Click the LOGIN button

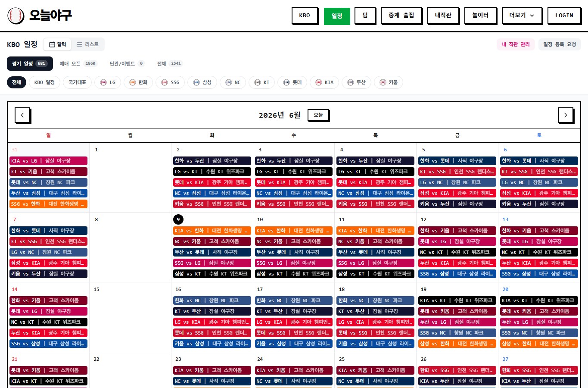564,16
